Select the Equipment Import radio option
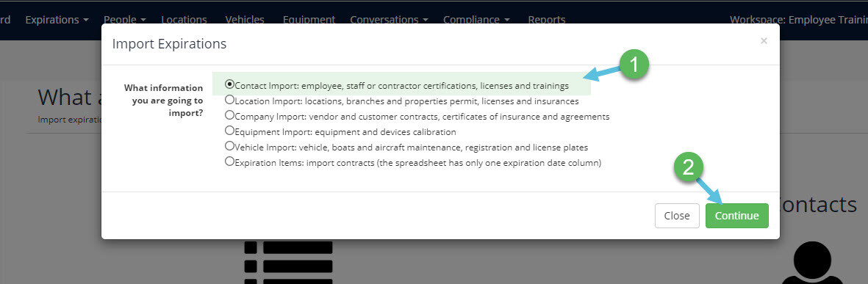 tap(229, 131)
